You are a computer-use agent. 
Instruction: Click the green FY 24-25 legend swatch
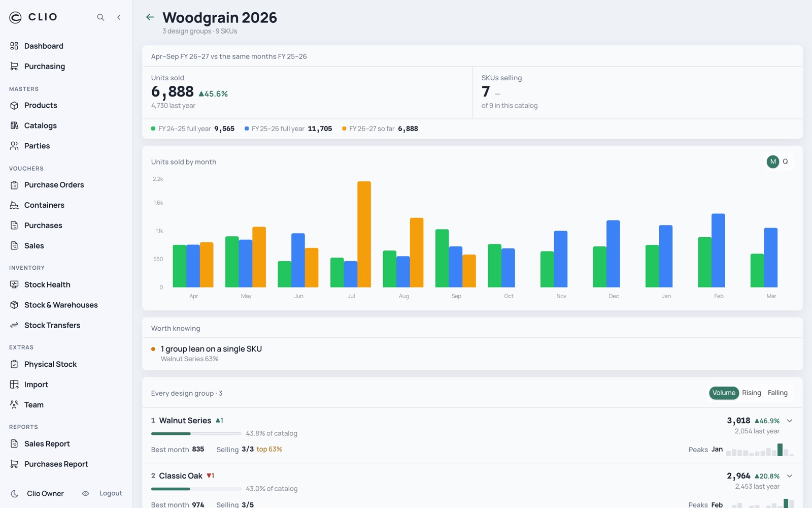coord(153,129)
